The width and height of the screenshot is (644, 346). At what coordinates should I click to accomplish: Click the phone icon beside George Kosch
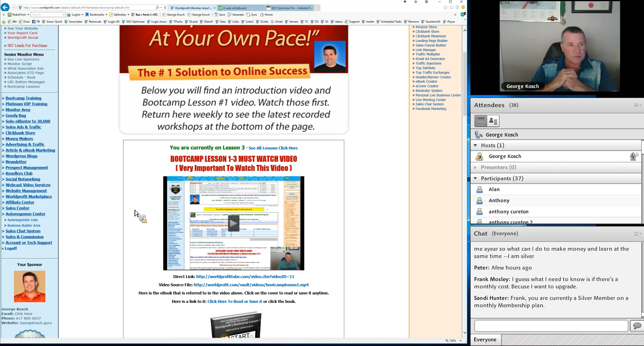coord(478,135)
